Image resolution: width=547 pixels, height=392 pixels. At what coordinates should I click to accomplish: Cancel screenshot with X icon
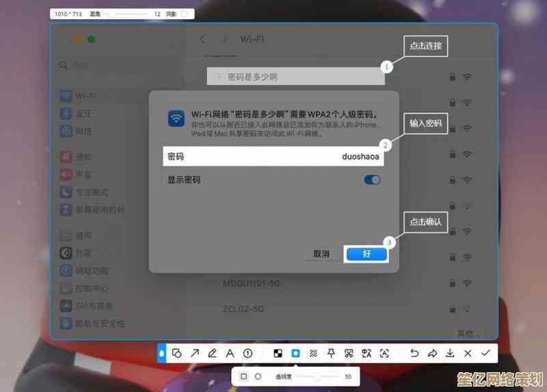pyautogui.click(x=468, y=353)
